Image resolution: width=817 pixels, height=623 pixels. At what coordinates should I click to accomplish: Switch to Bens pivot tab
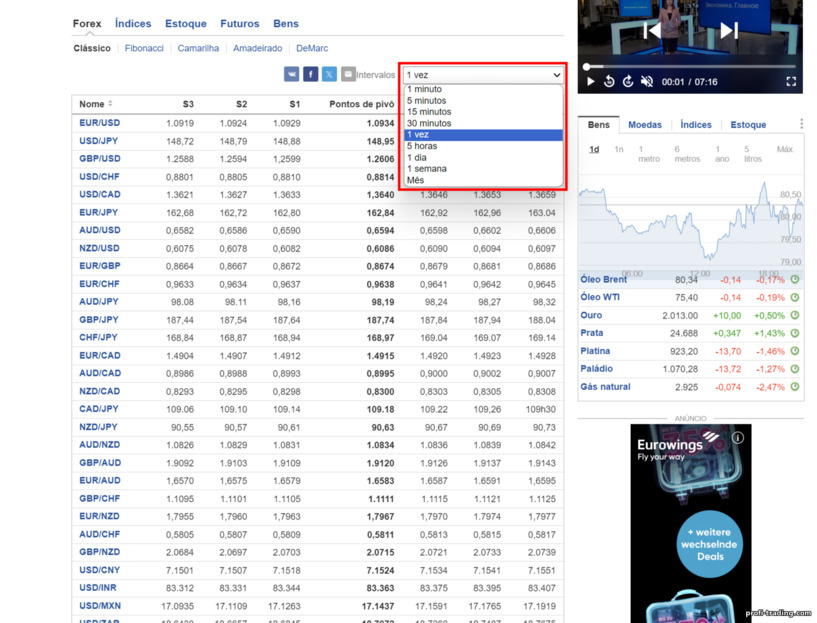click(286, 23)
